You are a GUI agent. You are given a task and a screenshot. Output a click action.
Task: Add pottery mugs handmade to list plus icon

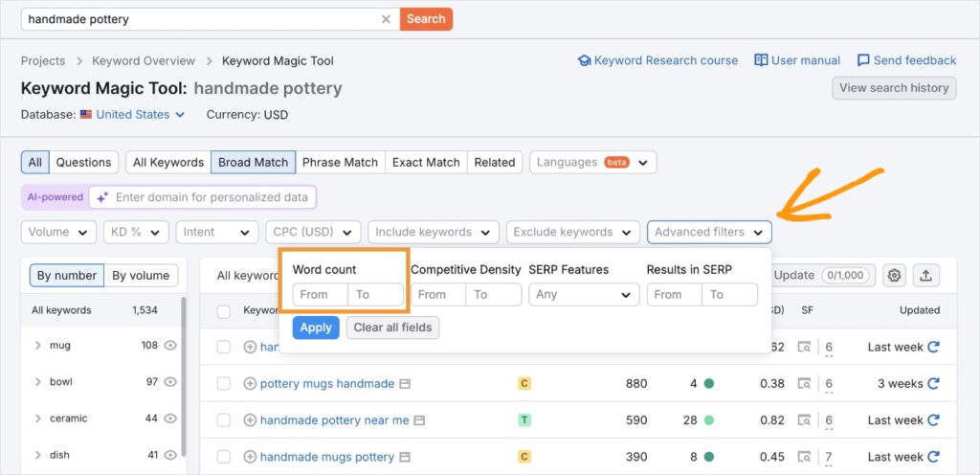[x=250, y=384]
